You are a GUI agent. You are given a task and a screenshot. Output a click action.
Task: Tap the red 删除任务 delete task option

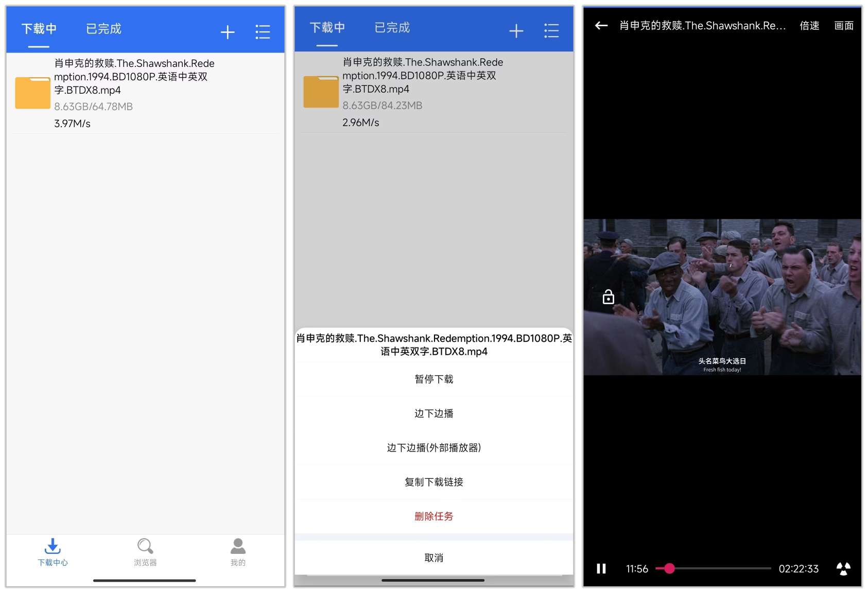click(x=434, y=516)
